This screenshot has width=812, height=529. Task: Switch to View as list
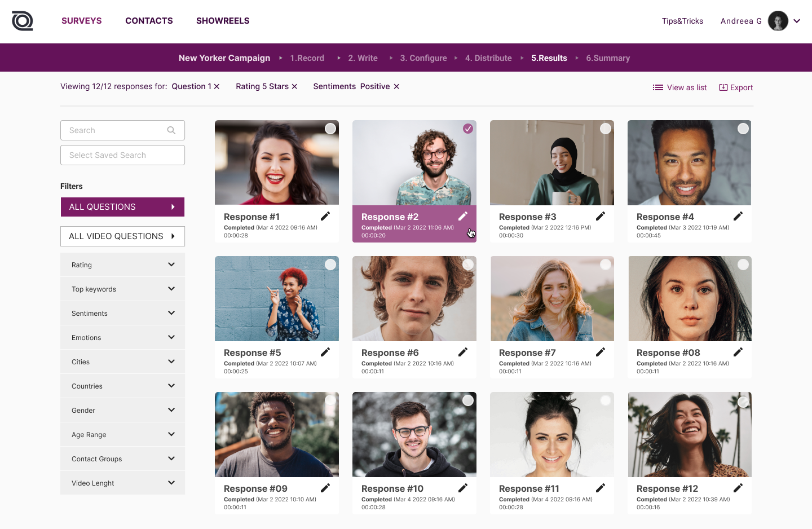coord(679,87)
